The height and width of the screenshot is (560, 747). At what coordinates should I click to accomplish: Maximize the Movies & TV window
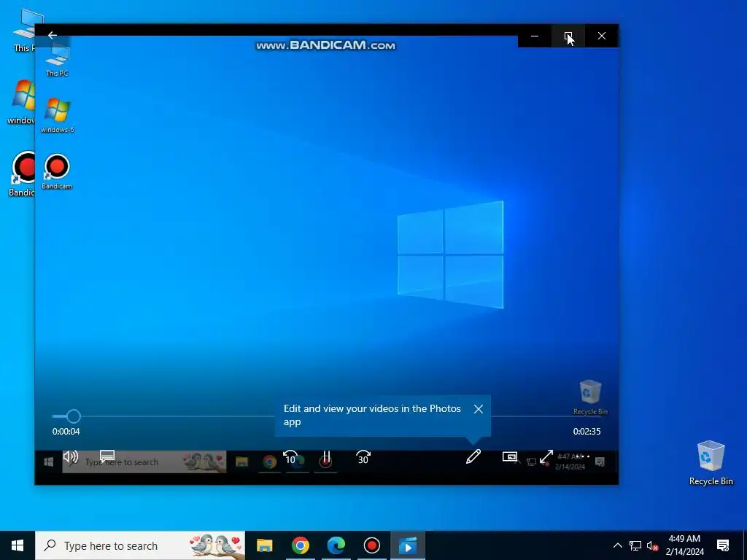[568, 36]
